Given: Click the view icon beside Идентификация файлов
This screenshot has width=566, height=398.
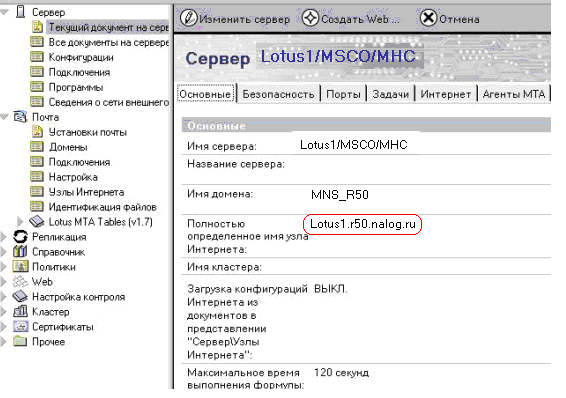Looking at the screenshot, I should point(36,206).
